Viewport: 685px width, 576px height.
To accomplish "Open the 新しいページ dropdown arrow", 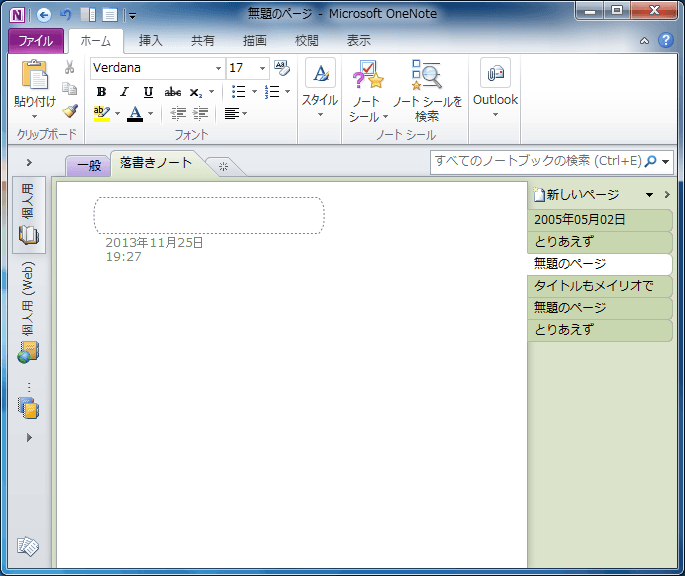I will 650,195.
